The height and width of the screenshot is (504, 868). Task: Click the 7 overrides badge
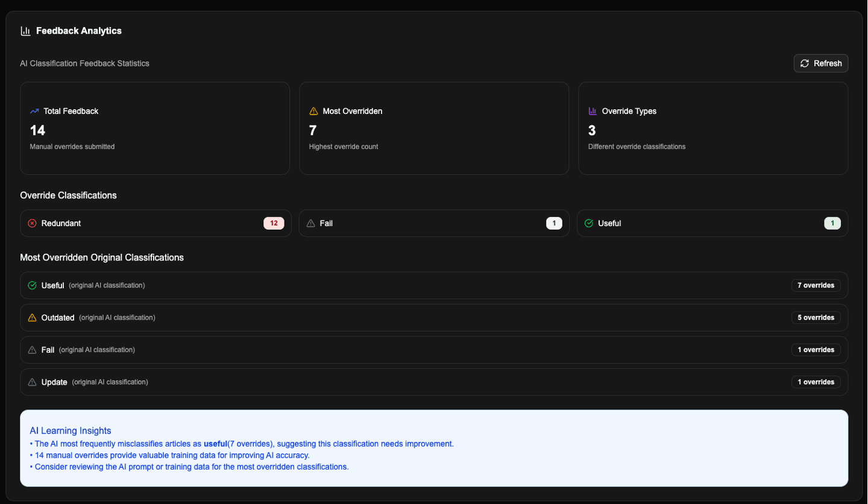click(816, 285)
